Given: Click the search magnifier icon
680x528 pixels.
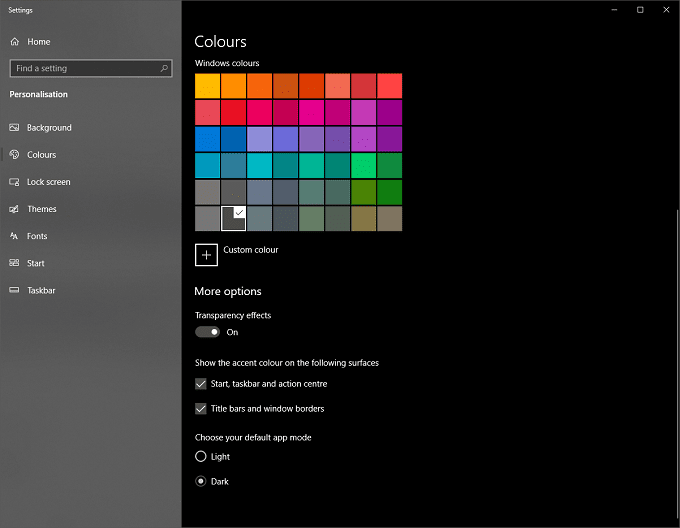Looking at the screenshot, I should pos(164,68).
